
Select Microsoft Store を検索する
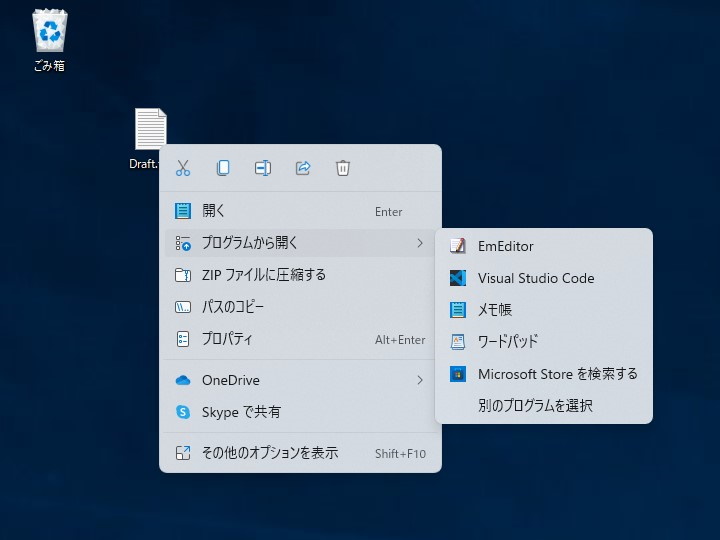pyautogui.click(x=544, y=374)
